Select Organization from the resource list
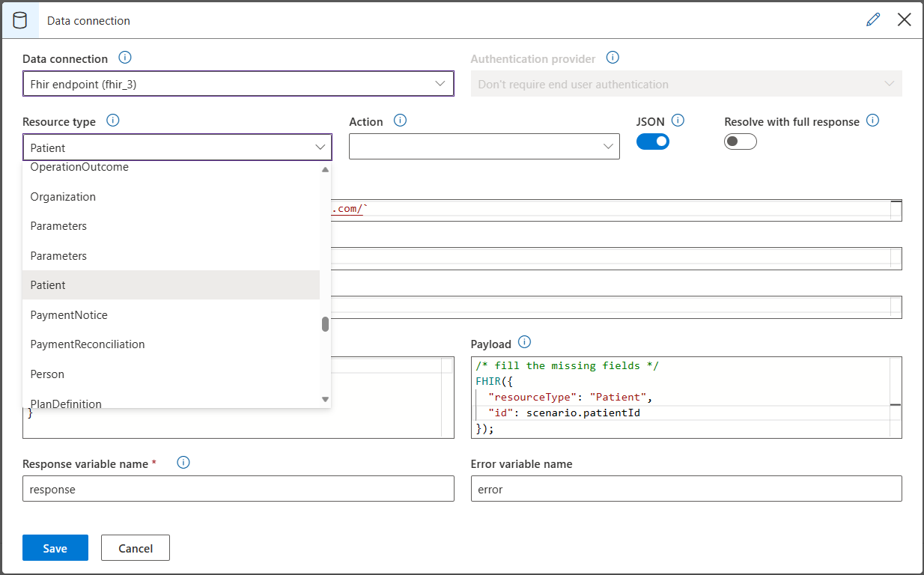This screenshot has height=575, width=924. pyautogui.click(x=62, y=197)
